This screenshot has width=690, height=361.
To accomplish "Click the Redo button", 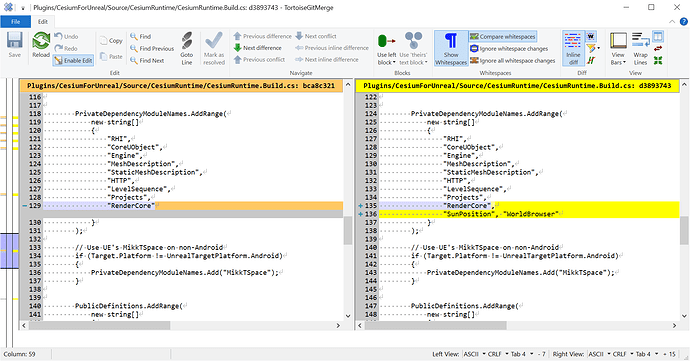I will (66, 48).
